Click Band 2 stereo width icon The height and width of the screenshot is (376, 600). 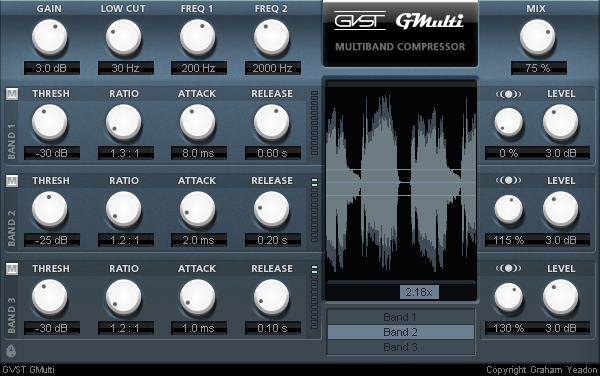509,180
